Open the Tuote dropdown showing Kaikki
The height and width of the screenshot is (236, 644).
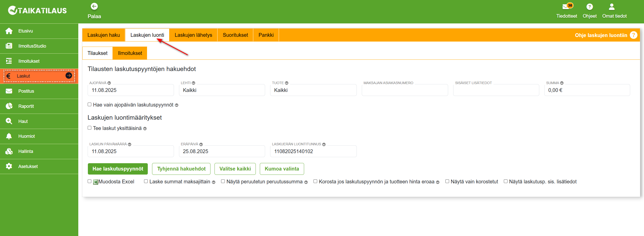coord(313,90)
